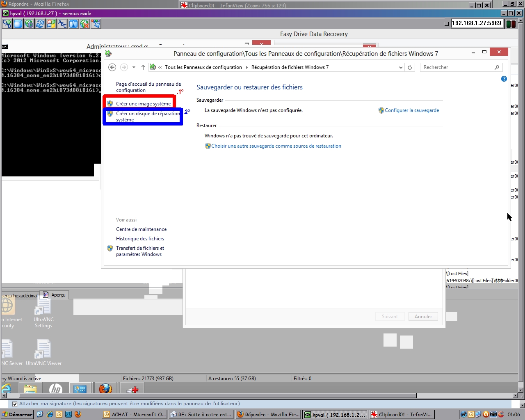Screen dimensions: 525x420
Task: Choose another backup as restore source
Action: tap(276, 146)
